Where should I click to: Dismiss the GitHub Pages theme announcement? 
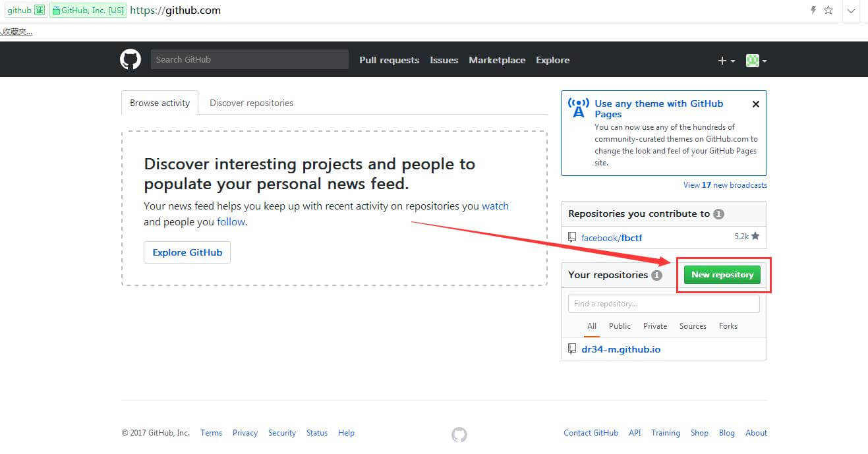756,104
